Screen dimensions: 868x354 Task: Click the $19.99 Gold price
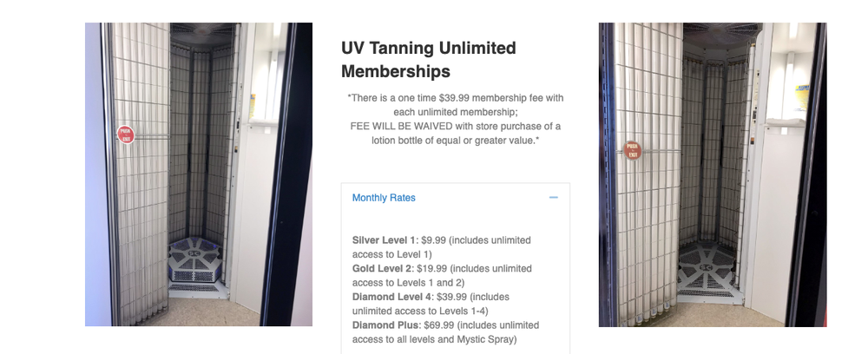[432, 268]
